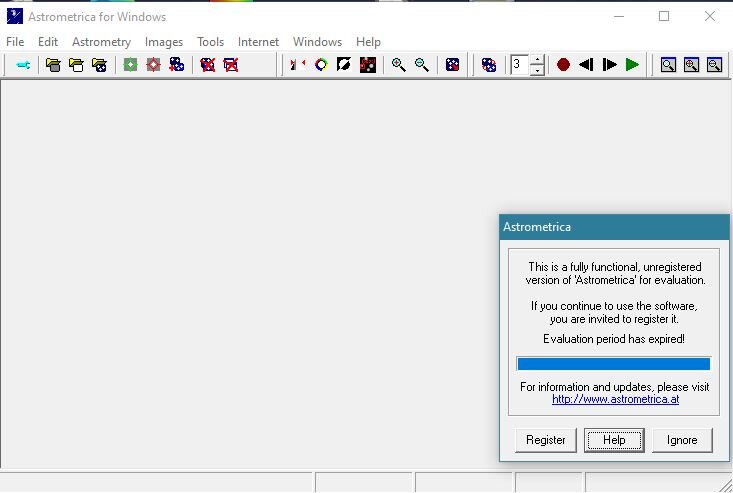Viewport: 733px width, 493px height.
Task: Open the Images menu
Action: (164, 42)
